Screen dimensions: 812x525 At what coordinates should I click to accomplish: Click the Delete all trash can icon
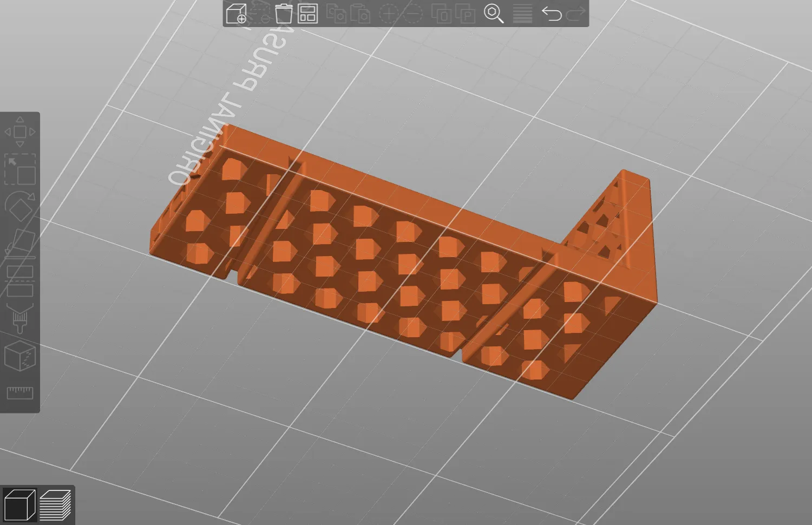284,13
